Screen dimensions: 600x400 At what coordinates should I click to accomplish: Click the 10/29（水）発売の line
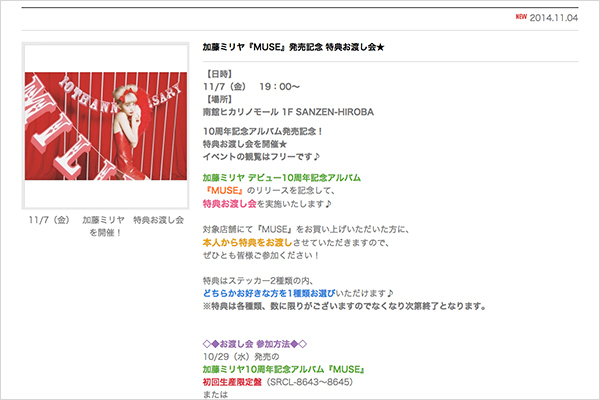241,356
